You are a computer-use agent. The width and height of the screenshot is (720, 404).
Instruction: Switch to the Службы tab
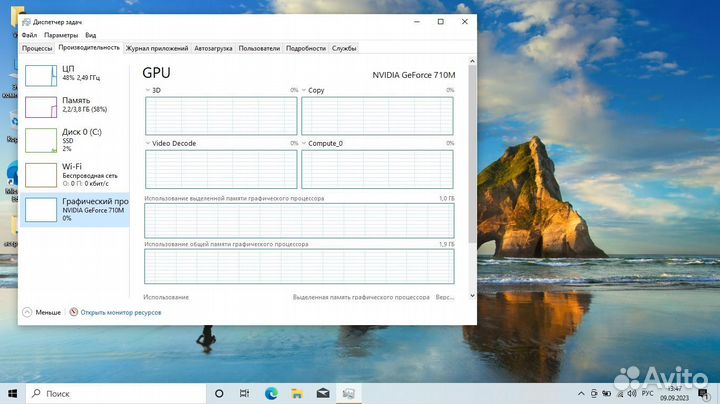click(x=344, y=48)
